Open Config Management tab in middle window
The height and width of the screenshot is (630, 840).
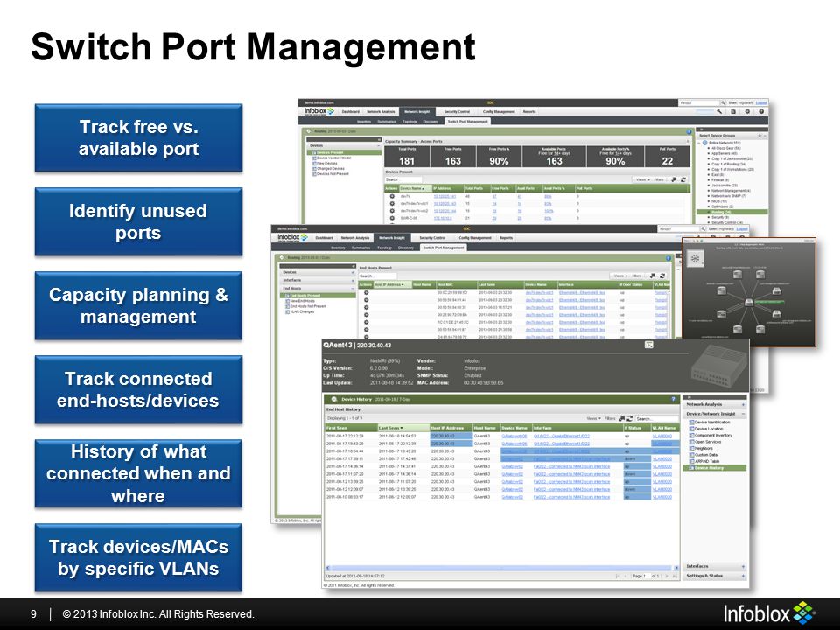pyautogui.click(x=475, y=238)
